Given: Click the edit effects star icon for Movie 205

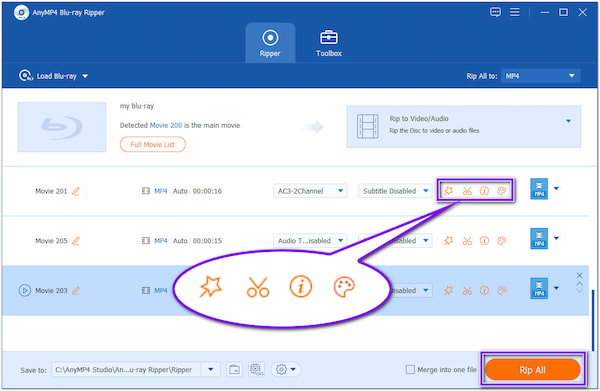Looking at the screenshot, I should tap(448, 241).
